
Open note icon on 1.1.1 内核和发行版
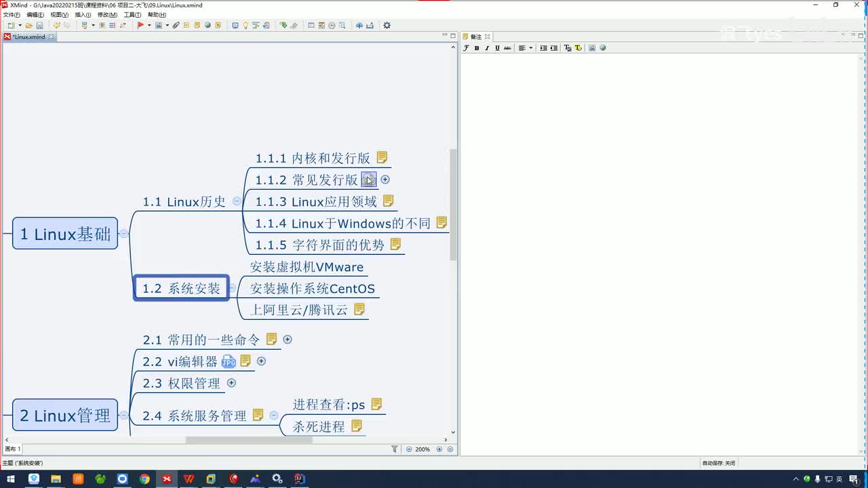click(x=382, y=157)
